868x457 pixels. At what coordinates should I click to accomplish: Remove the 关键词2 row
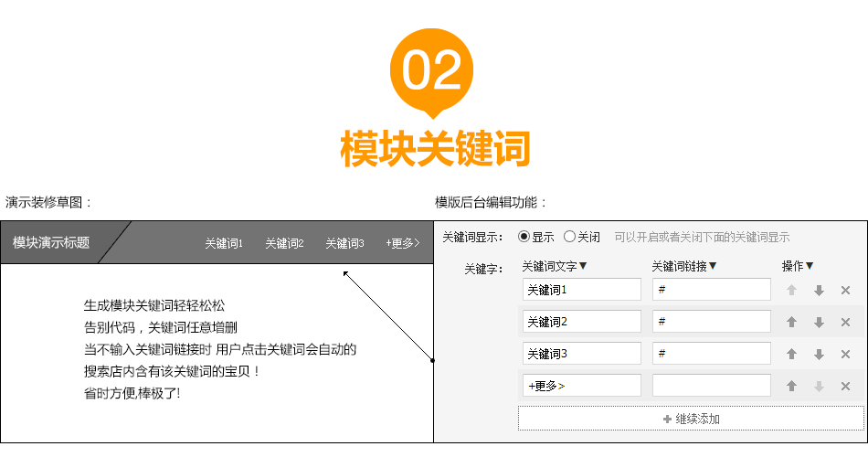(845, 322)
